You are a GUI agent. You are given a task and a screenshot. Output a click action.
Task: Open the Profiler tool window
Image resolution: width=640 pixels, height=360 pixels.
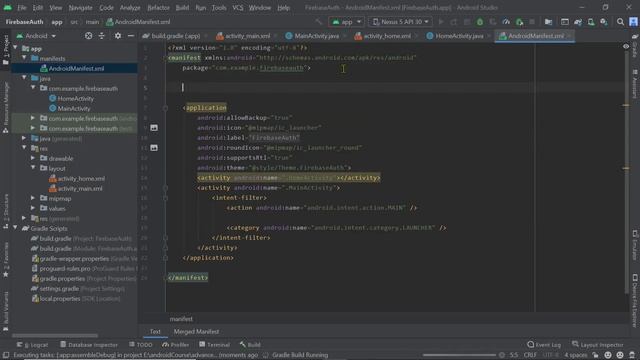(x=176, y=345)
